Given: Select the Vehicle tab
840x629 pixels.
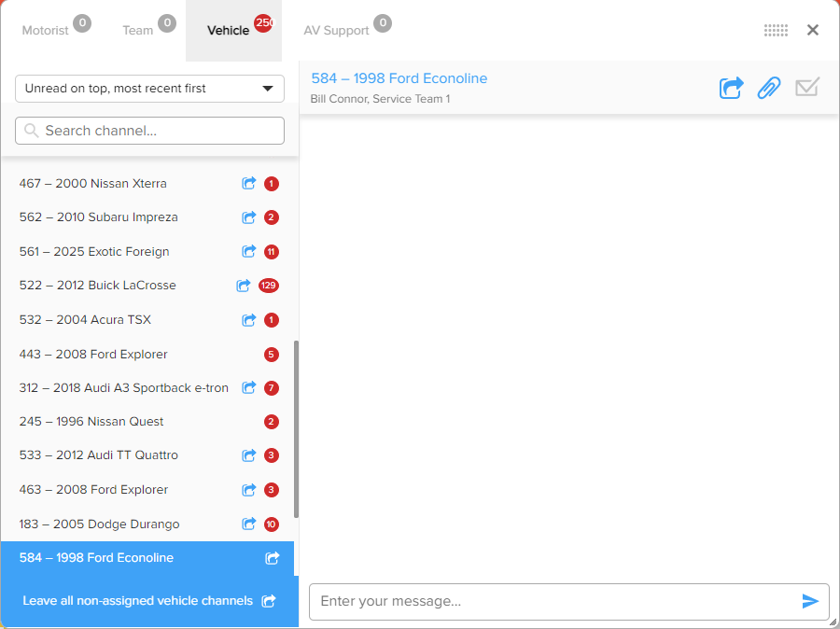Looking at the screenshot, I should pyautogui.click(x=233, y=31).
